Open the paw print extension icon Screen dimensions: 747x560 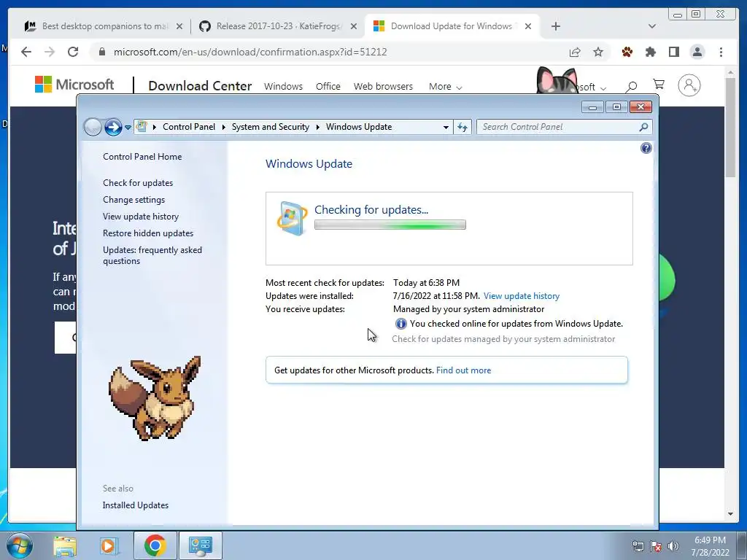pyautogui.click(x=627, y=52)
